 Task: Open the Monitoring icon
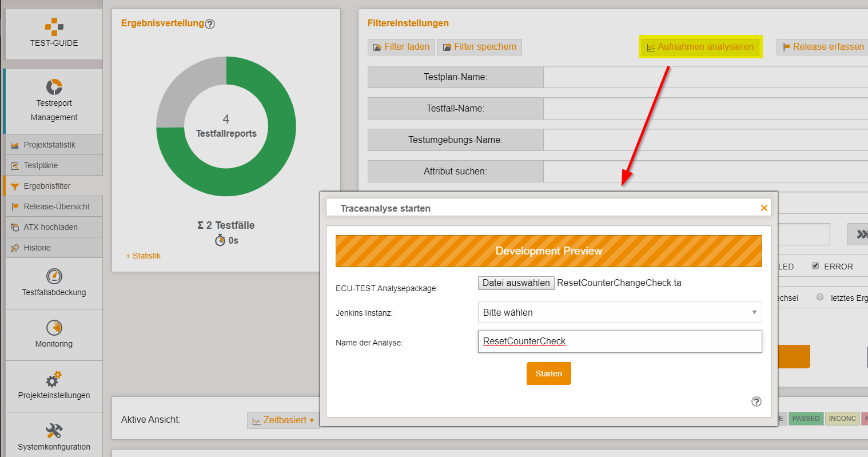54,328
